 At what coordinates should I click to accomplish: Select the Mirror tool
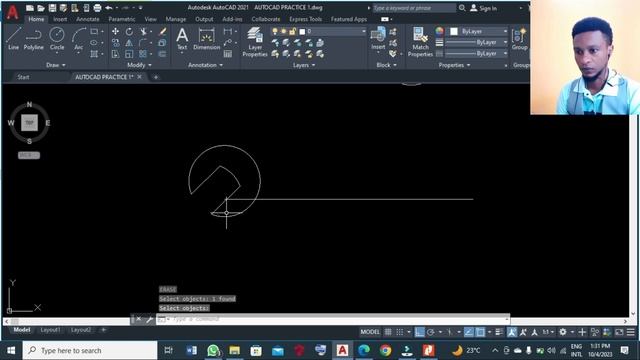[x=129, y=42]
